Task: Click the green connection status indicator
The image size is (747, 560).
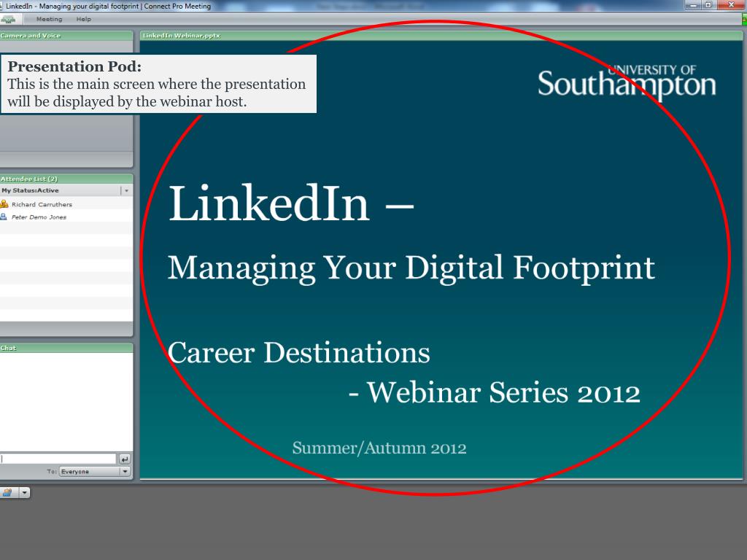Action: tap(744, 20)
